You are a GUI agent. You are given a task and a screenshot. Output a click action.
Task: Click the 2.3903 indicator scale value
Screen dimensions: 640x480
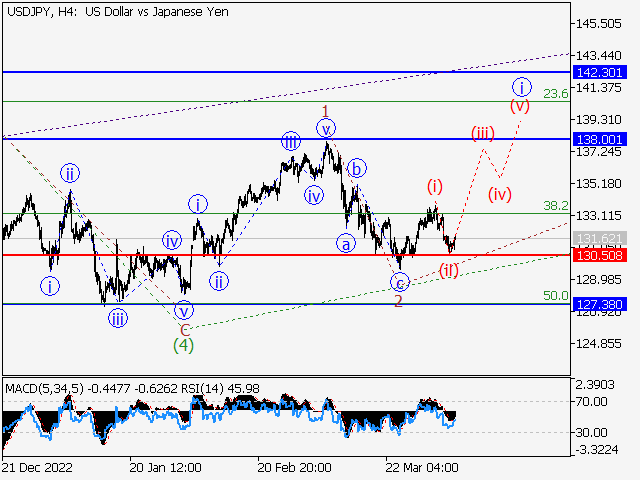pyautogui.click(x=595, y=384)
